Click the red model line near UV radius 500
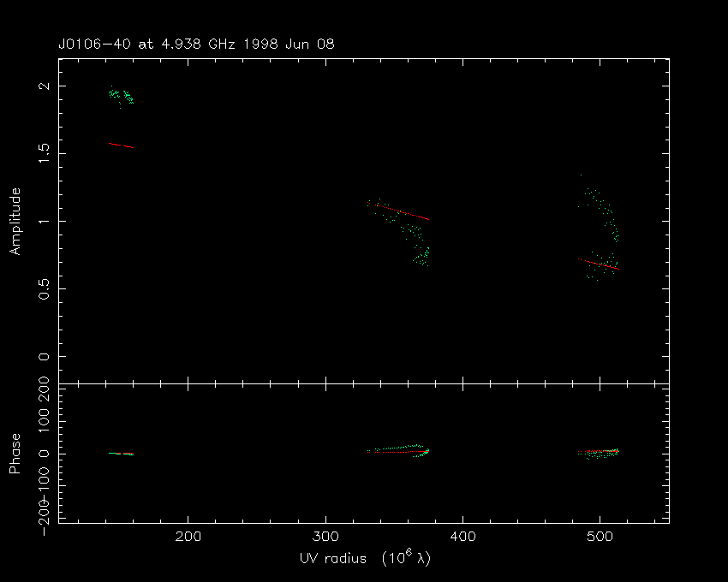The width and height of the screenshot is (728, 582). coord(599,264)
